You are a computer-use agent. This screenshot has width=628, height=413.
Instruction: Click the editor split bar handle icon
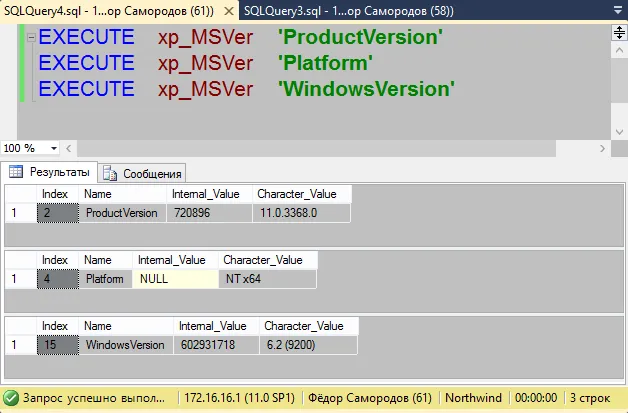click(x=618, y=32)
